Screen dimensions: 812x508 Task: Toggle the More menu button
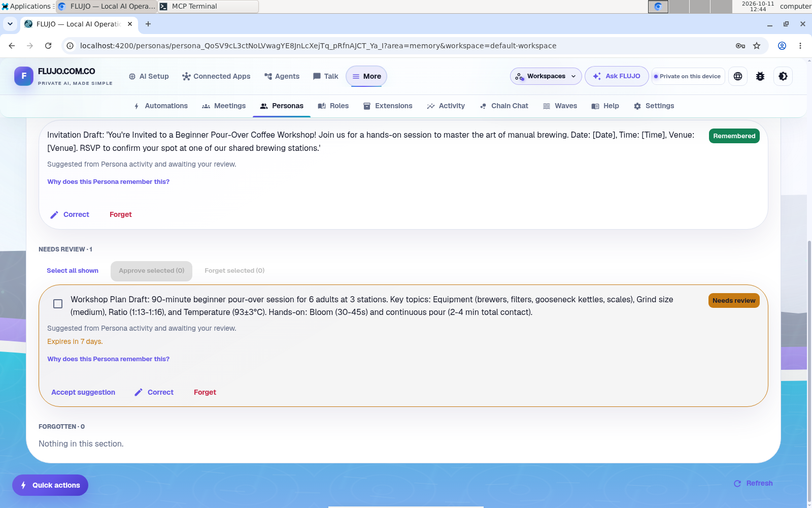click(x=366, y=76)
